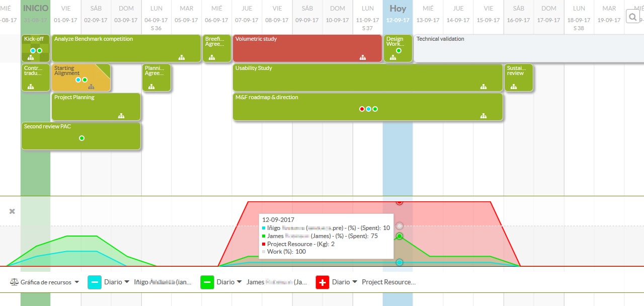Select the LUN 18-09-17 day header

[x=579, y=17]
